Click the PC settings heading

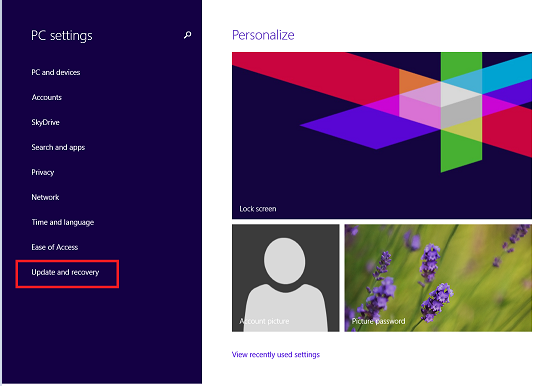[62, 36]
